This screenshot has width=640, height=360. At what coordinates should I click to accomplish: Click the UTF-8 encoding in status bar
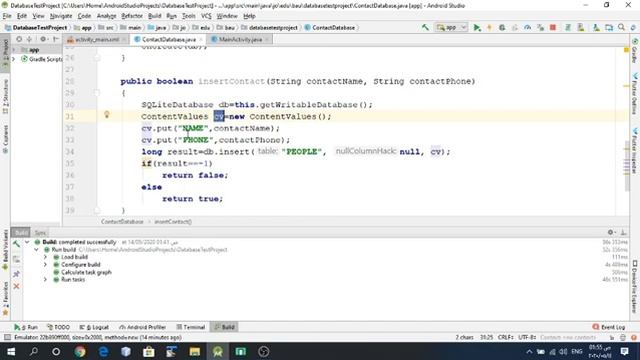tap(527, 337)
